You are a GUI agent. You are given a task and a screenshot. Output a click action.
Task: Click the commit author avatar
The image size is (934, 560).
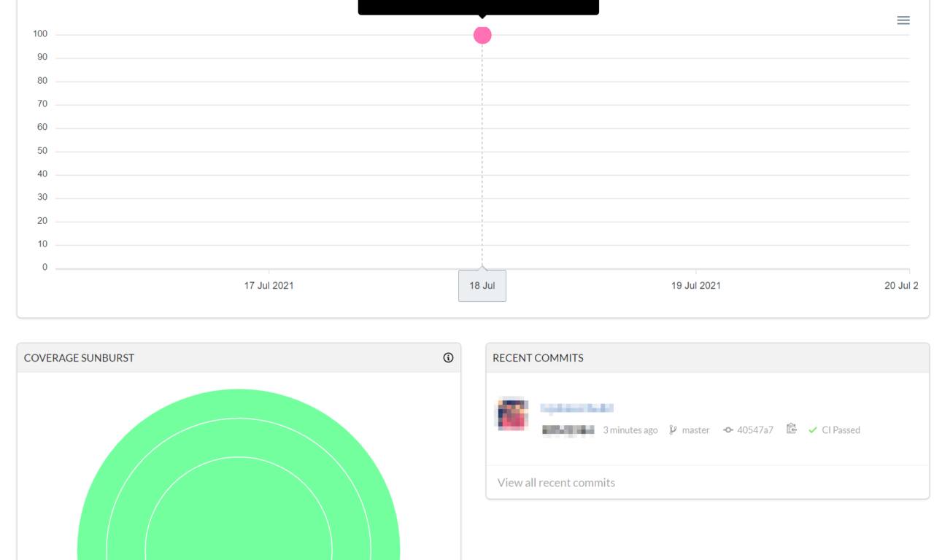click(513, 414)
